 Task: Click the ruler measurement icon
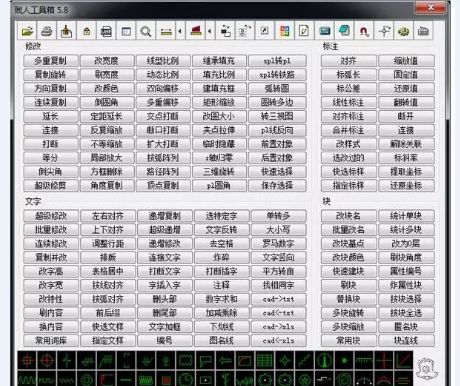[x=166, y=31]
